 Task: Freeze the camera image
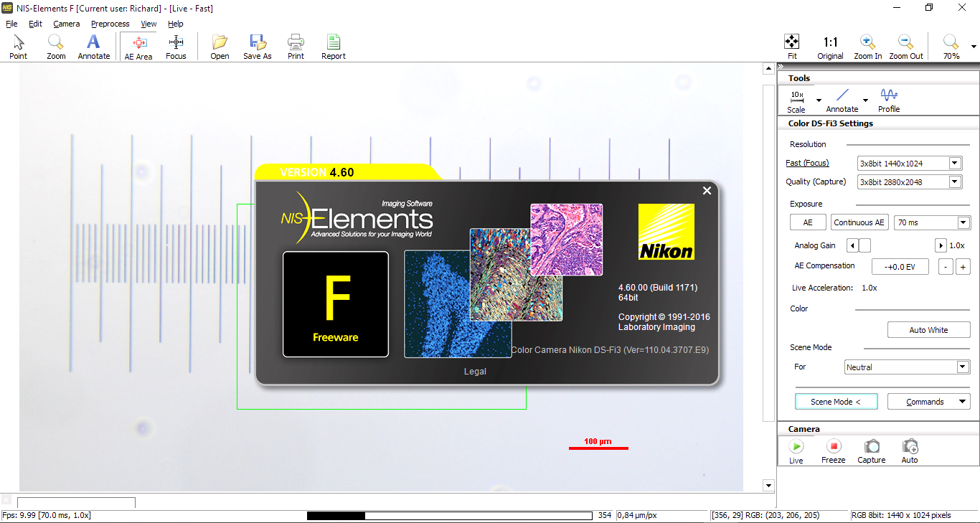coord(833,451)
